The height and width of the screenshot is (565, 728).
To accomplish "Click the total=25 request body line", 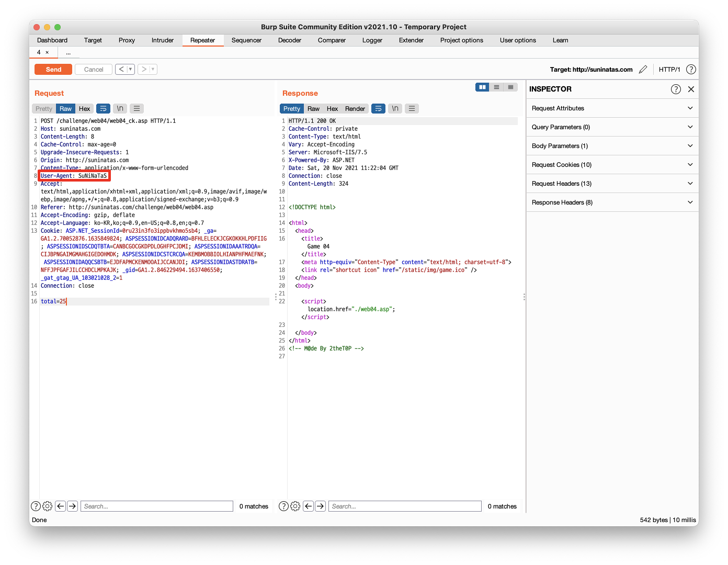I will pyautogui.click(x=155, y=301).
